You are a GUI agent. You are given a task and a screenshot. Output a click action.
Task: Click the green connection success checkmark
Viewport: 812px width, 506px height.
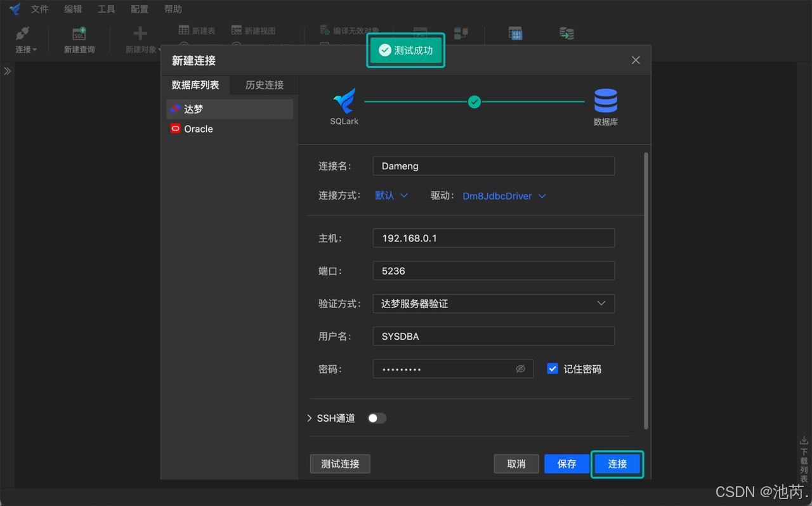(475, 101)
